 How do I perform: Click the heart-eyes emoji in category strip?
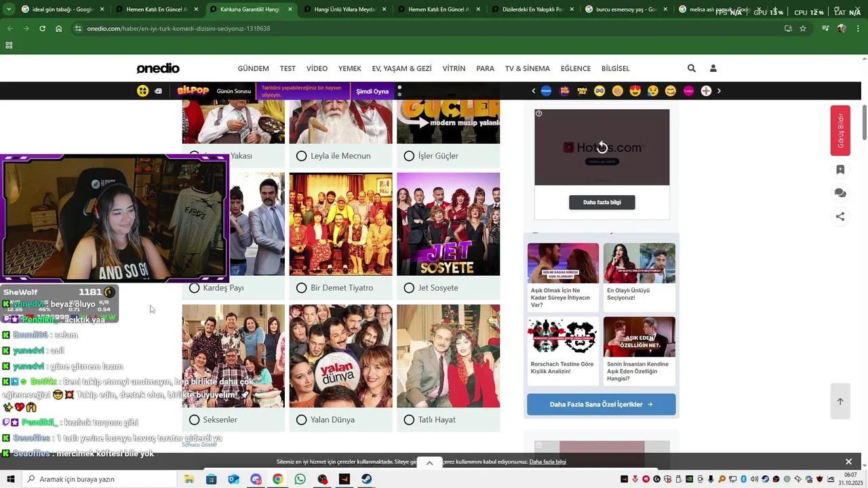click(x=635, y=91)
